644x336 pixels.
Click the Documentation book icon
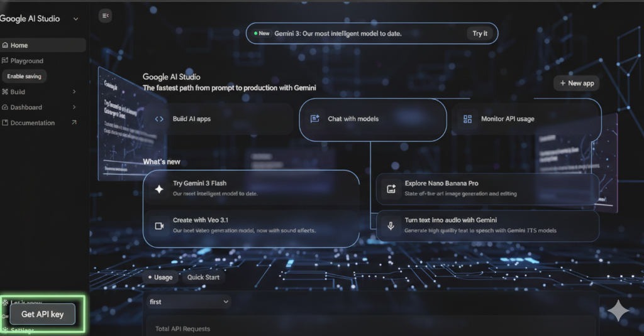pyautogui.click(x=5, y=122)
